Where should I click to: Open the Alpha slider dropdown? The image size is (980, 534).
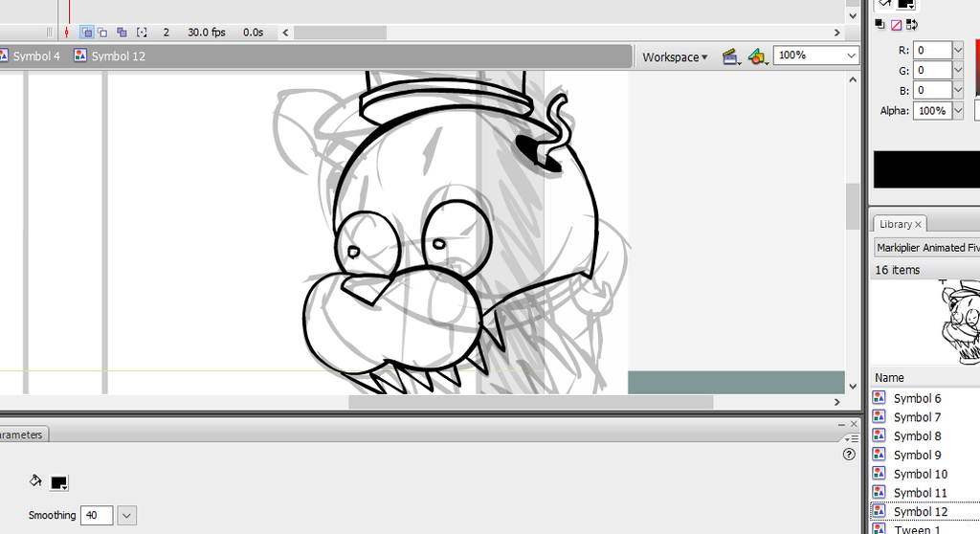point(957,111)
